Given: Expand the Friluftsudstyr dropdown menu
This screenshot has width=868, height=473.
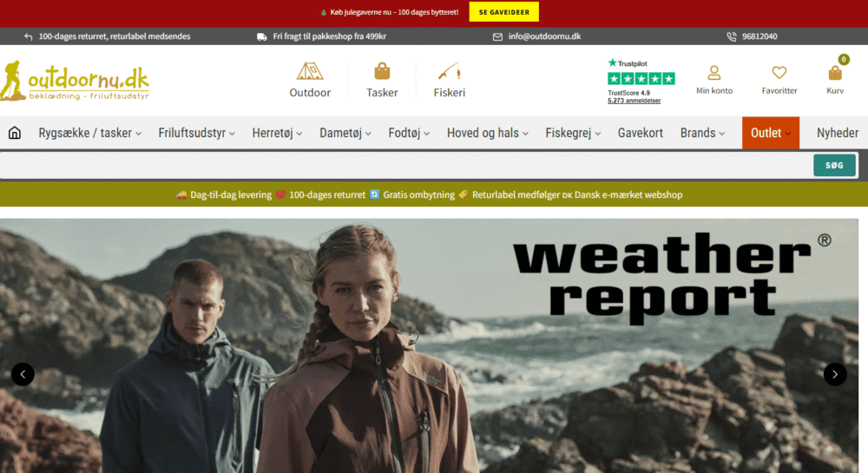Looking at the screenshot, I should click(198, 133).
